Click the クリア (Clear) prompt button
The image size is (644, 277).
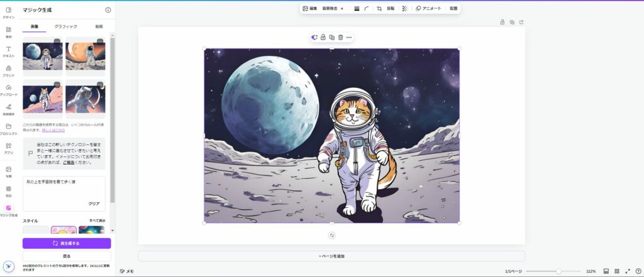[94, 204]
